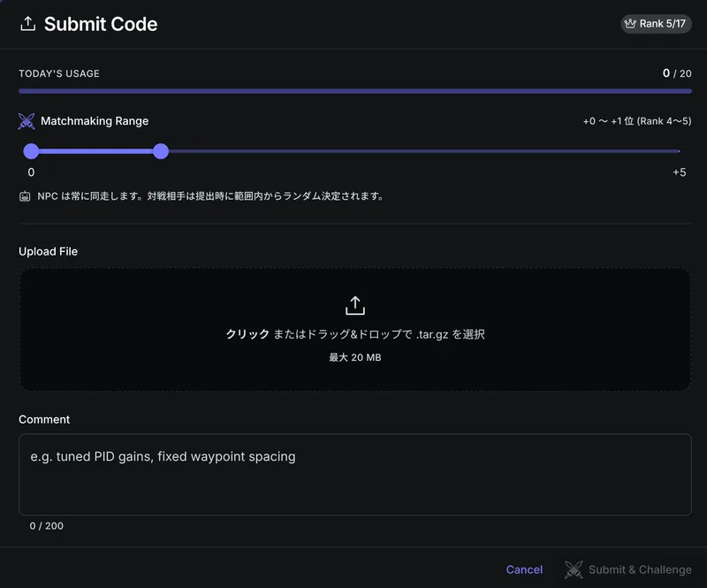This screenshot has width=707, height=588.
Task: Click the crown icon in Rank badge
Action: 630,24
